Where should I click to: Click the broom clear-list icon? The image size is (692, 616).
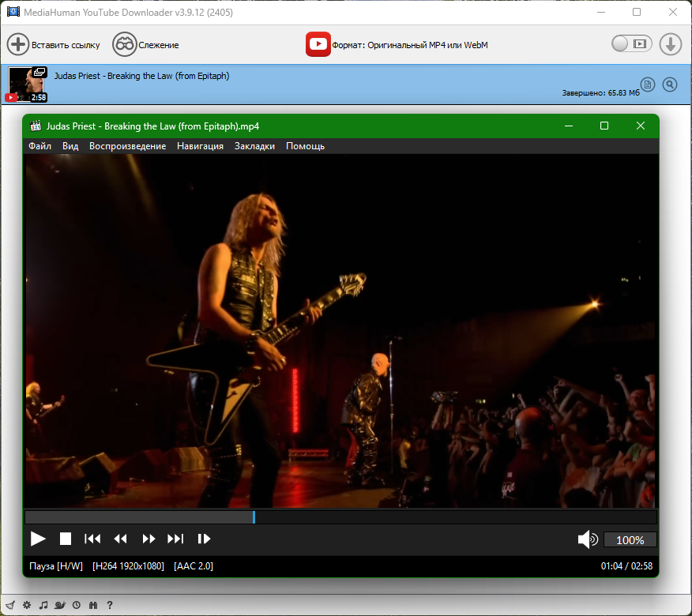10,605
